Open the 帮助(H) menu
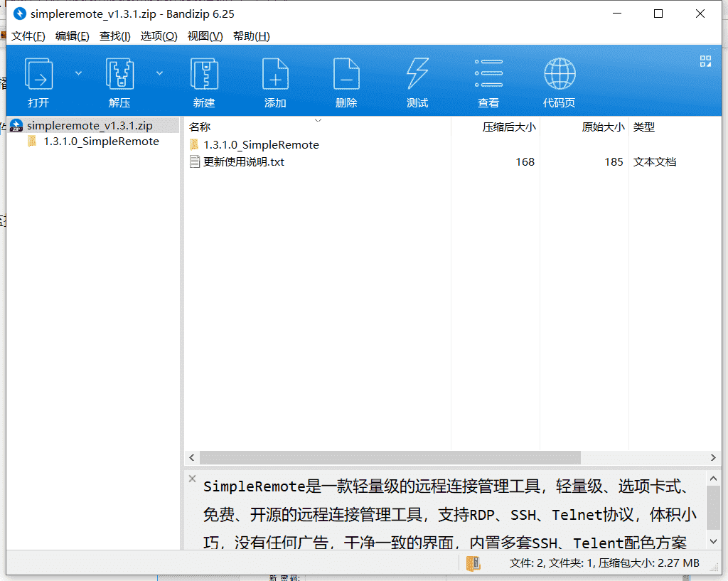728x581 pixels. pos(251,36)
